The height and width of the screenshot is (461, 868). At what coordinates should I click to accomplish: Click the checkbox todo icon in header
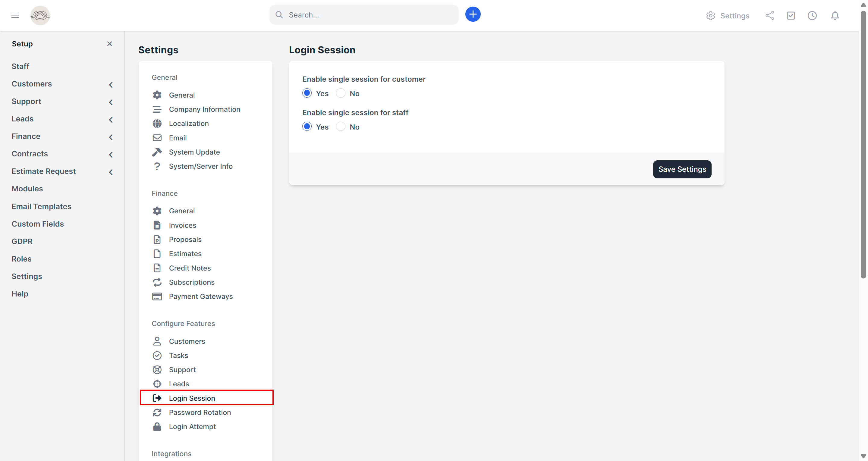tap(791, 15)
